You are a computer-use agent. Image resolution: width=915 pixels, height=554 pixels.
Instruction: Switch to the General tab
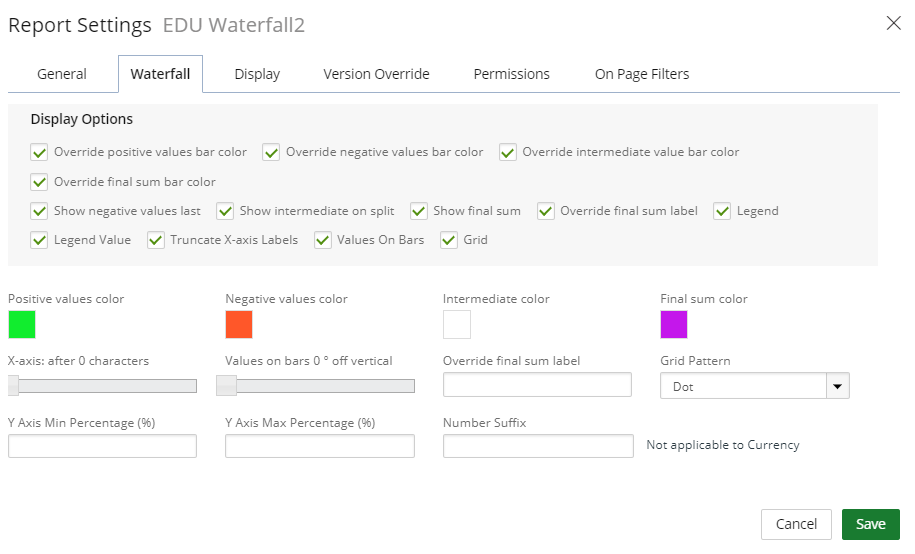[x=62, y=74]
